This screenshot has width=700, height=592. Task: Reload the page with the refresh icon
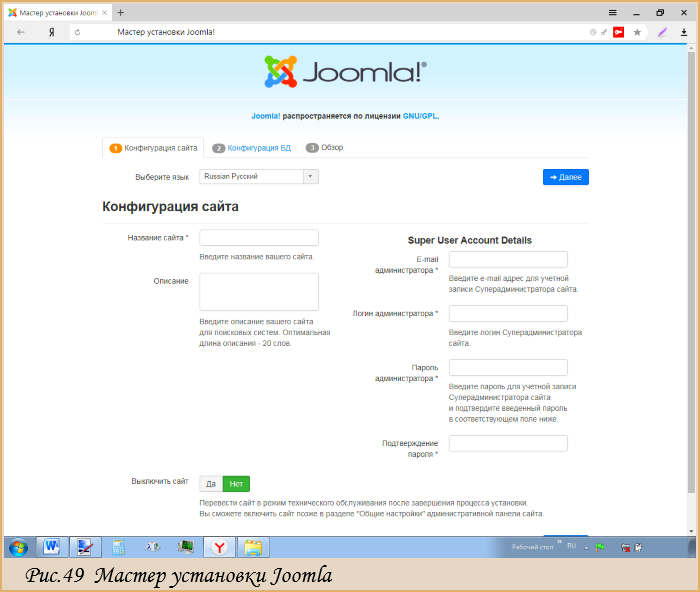[77, 32]
